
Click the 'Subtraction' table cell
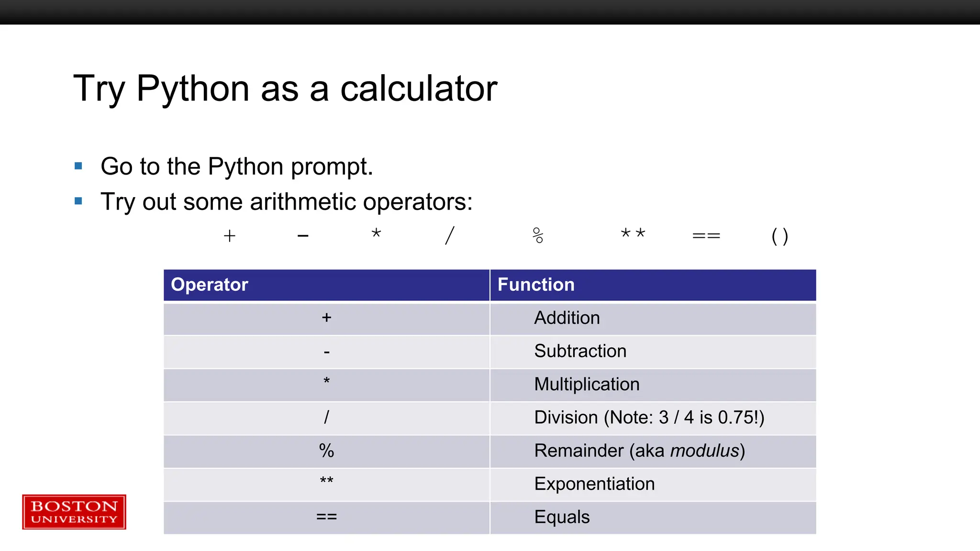(580, 351)
